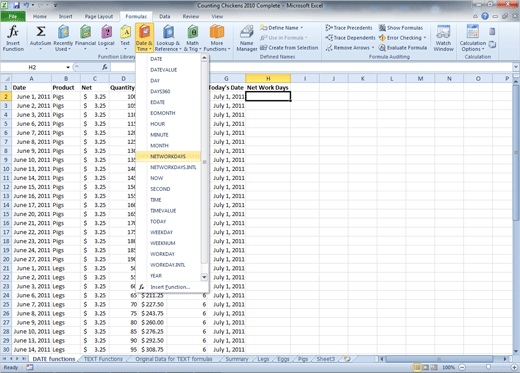Open the Name Box dropdown arrow
Image resolution: width=520 pixels, height=373 pixels.
pos(68,67)
